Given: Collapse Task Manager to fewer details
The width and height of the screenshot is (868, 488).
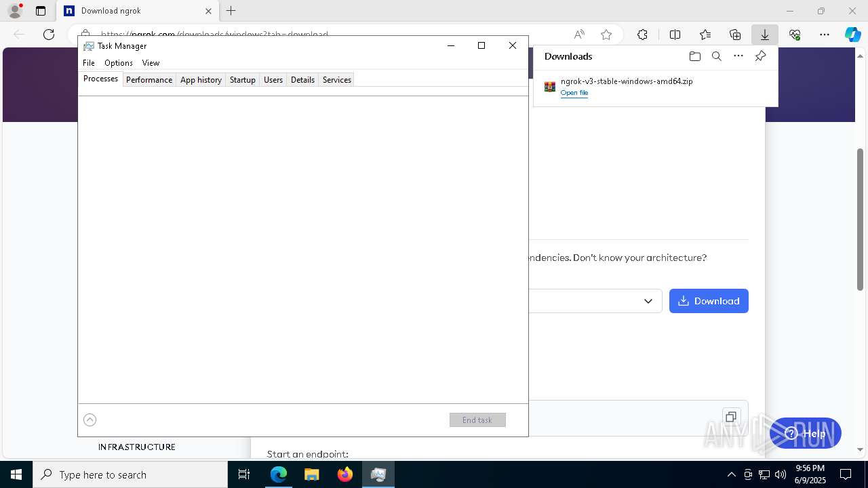Looking at the screenshot, I should click(90, 420).
